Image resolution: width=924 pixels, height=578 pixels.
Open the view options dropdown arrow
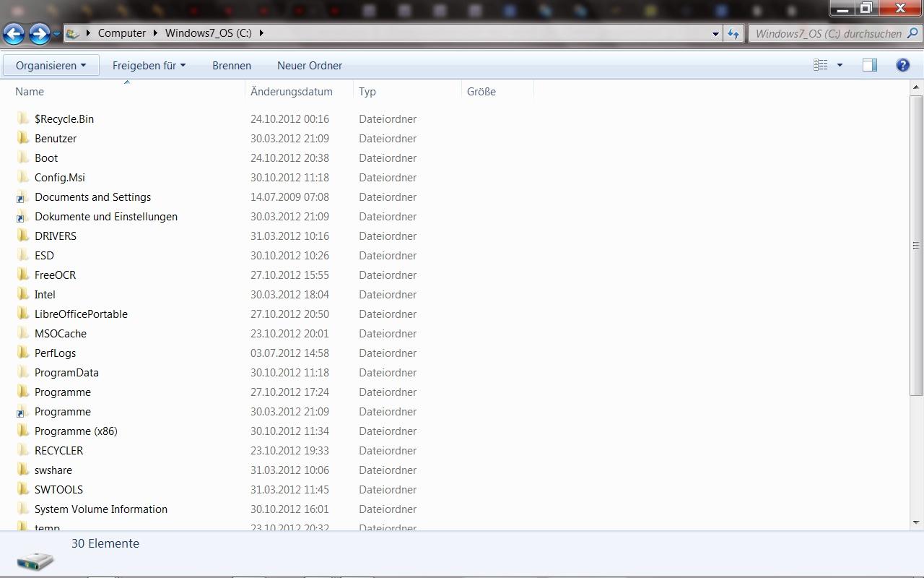tap(840, 65)
